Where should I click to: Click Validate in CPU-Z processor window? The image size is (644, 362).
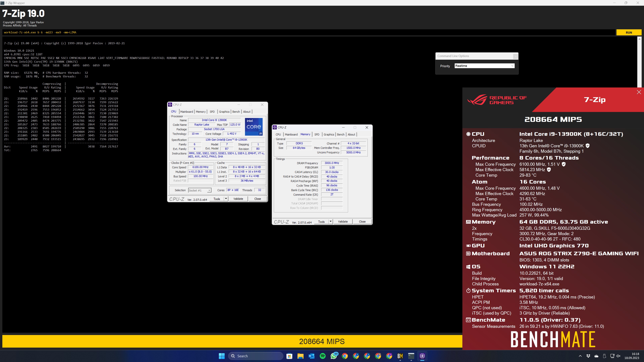point(238,199)
